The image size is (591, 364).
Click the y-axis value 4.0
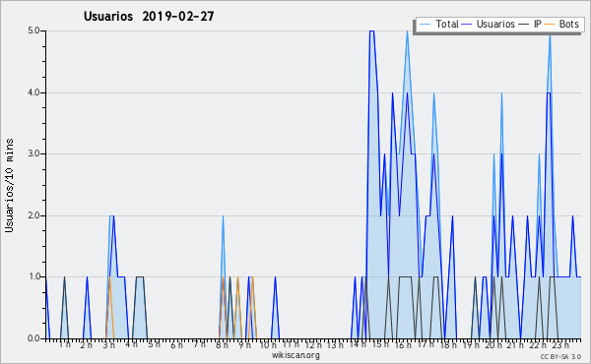coord(33,92)
